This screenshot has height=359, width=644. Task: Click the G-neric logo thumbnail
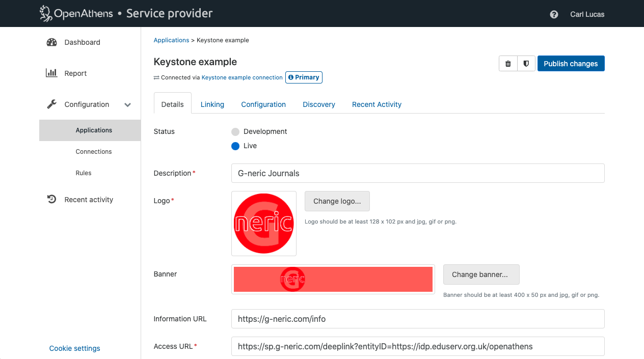(x=264, y=224)
